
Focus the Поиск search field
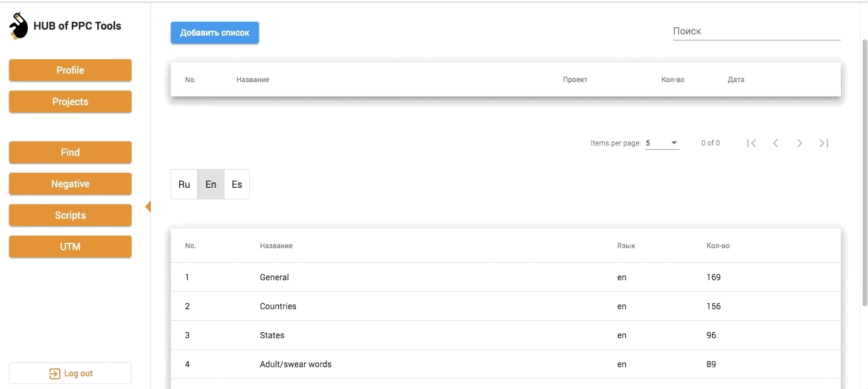(756, 31)
